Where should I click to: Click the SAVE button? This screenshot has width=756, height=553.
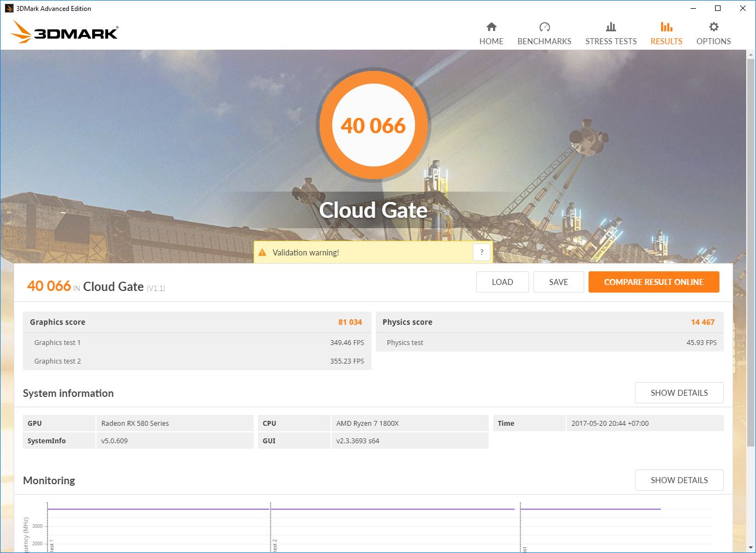coord(559,282)
